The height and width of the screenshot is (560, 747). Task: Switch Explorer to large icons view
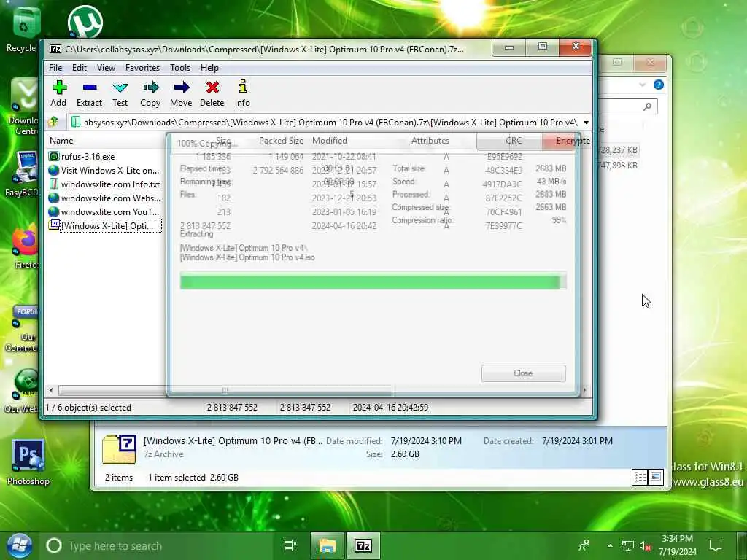(x=656, y=477)
